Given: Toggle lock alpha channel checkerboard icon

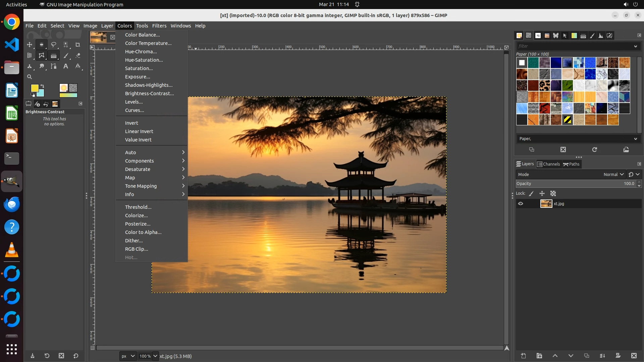Looking at the screenshot, I should pyautogui.click(x=553, y=193).
